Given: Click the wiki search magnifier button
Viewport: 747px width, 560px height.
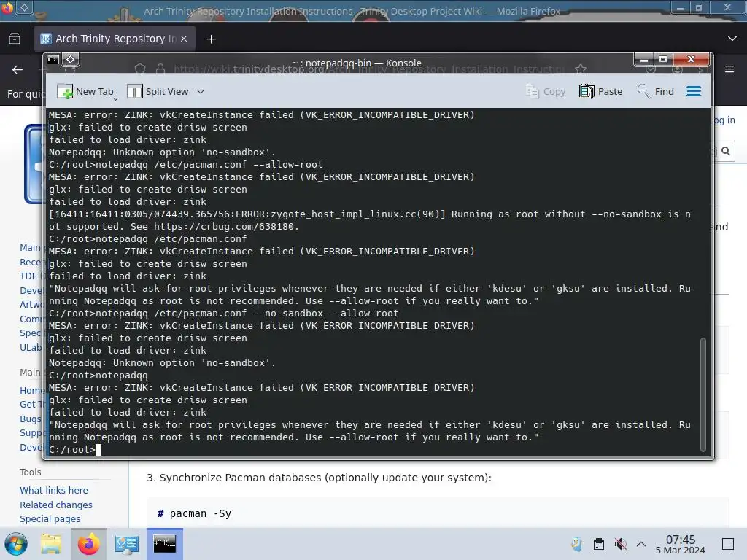Looking at the screenshot, I should [x=726, y=152].
